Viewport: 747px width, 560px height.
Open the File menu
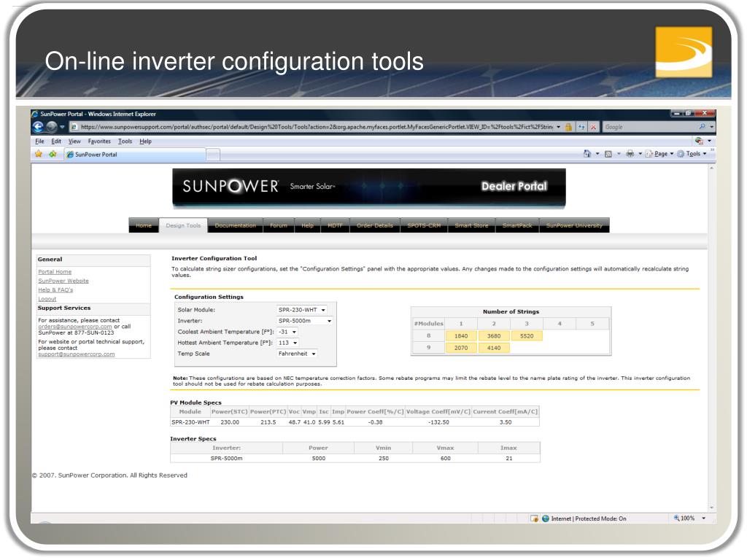click(39, 141)
